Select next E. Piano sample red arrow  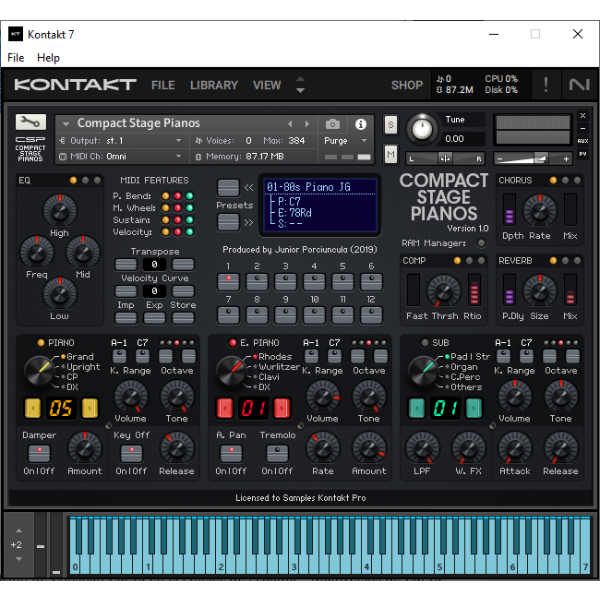tap(282, 408)
